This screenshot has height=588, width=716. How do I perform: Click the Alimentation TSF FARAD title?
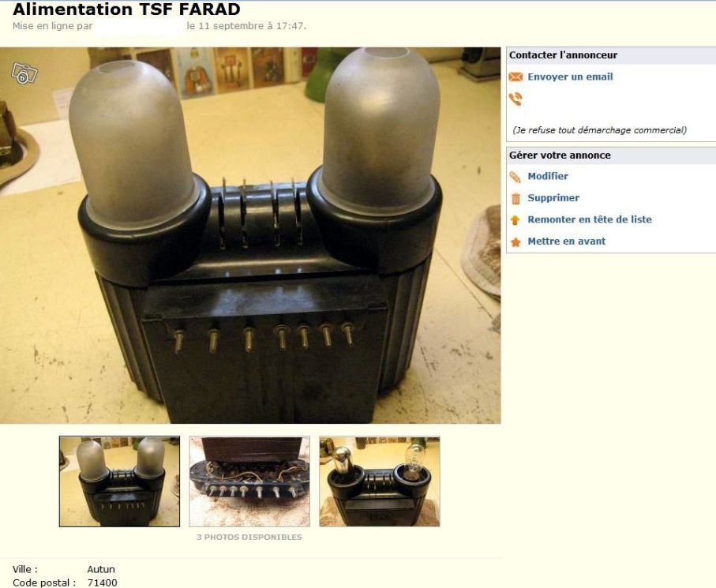tap(126, 9)
